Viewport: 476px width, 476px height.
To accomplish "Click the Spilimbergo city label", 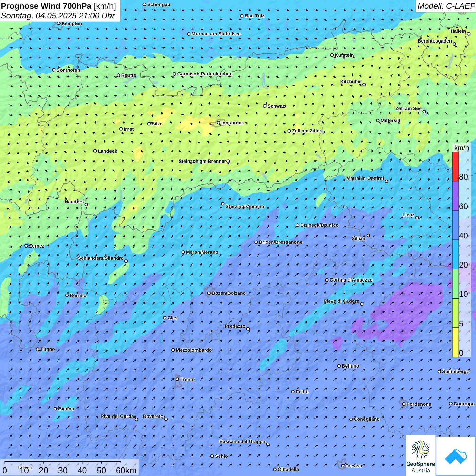I will point(456,371).
